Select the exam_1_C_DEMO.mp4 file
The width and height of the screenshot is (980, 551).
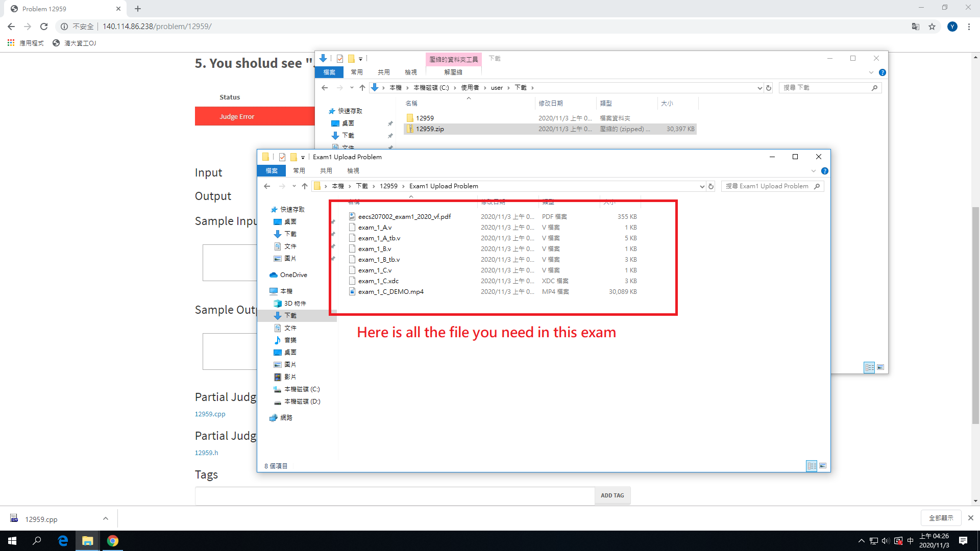(390, 292)
